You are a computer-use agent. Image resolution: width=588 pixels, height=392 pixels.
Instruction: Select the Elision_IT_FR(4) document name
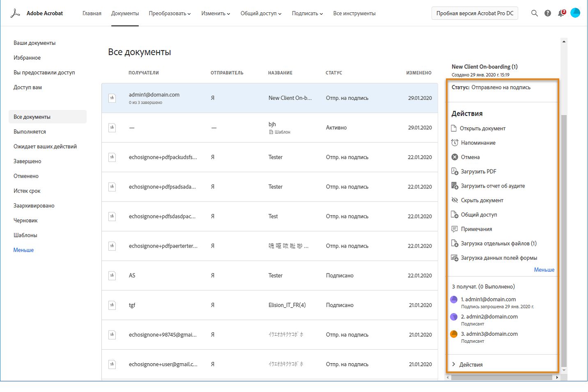click(x=287, y=305)
